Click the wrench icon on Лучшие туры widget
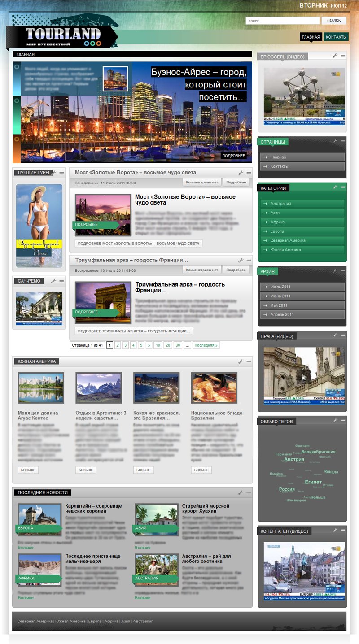 click(54, 172)
